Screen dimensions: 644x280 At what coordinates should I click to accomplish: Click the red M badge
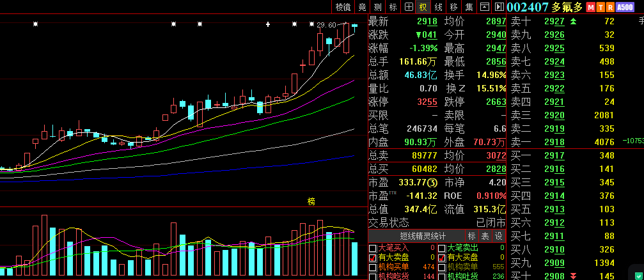(591, 7)
